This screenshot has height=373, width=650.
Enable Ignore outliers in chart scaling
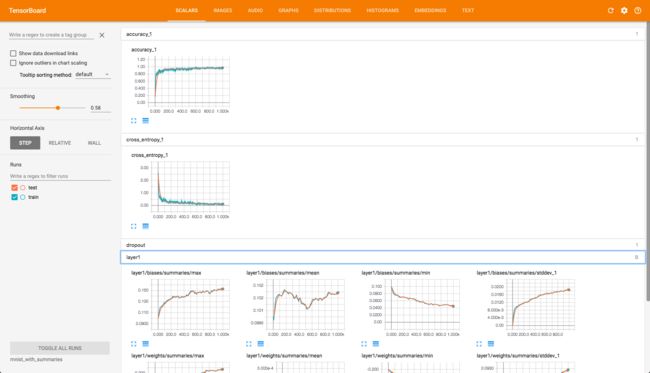pyautogui.click(x=13, y=63)
